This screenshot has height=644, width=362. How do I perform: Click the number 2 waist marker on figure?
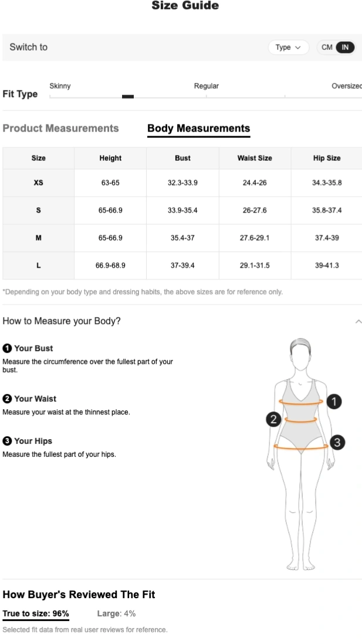pos(272,419)
